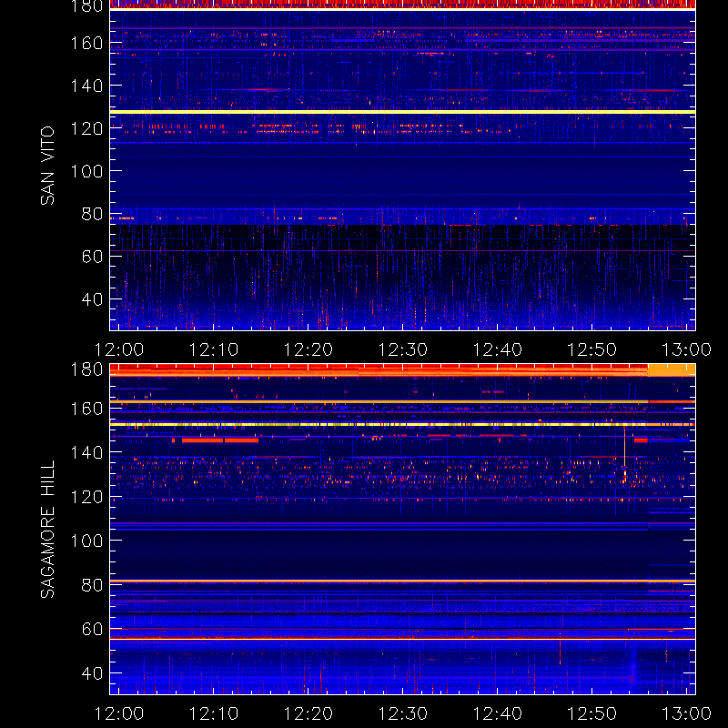Pick the 180 tick label on Sagamore Hill plot

coord(86,369)
